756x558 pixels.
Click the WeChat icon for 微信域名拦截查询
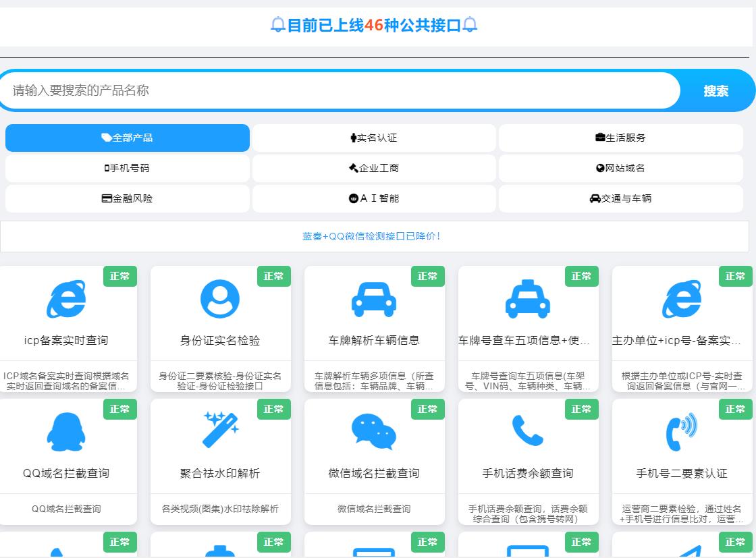coord(374,432)
